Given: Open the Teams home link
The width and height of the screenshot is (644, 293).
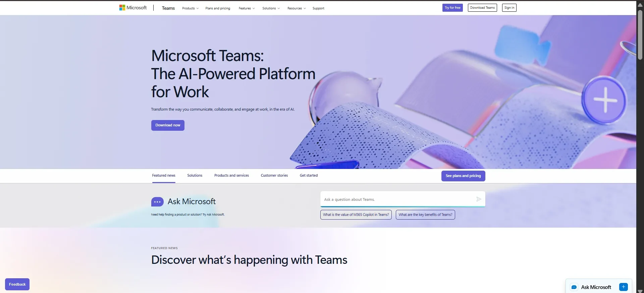Looking at the screenshot, I should coord(168,8).
